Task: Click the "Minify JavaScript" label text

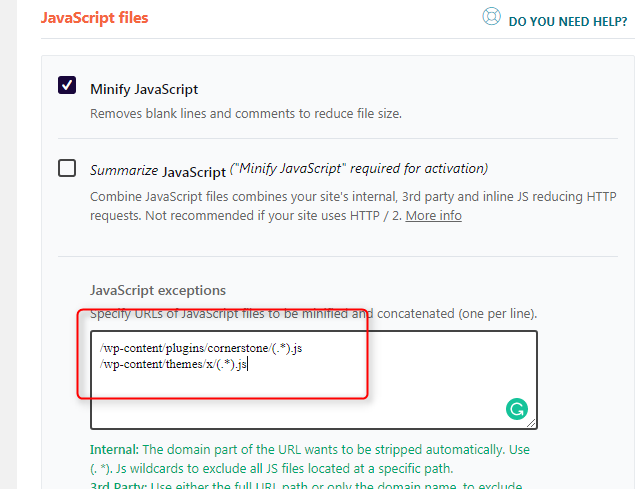Action: [144, 88]
